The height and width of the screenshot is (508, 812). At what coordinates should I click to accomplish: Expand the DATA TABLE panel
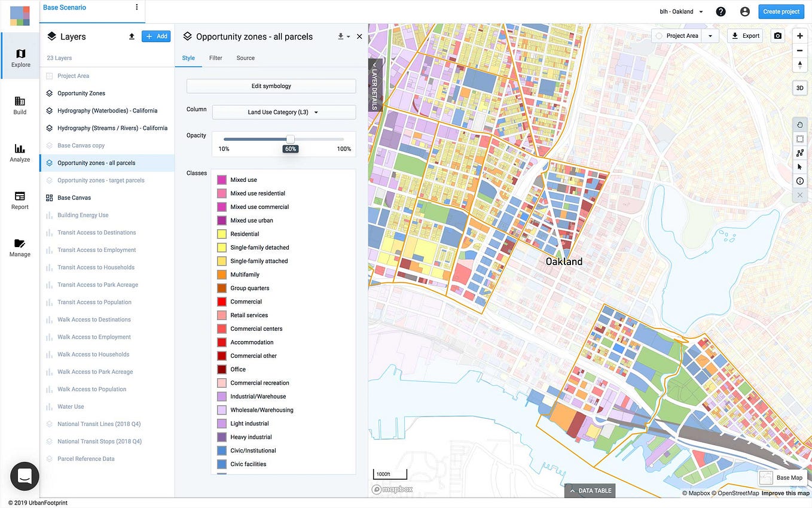click(x=590, y=490)
